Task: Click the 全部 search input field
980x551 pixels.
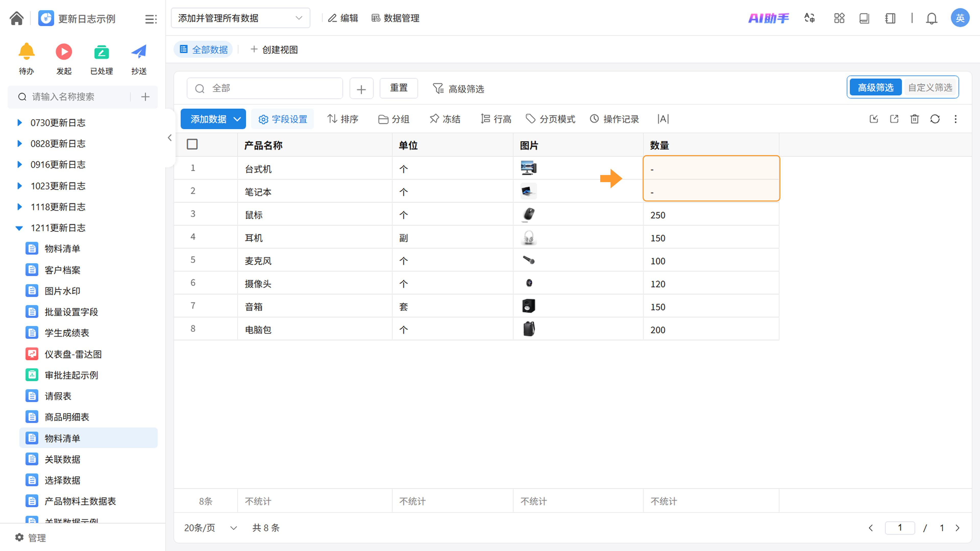Action: [265, 88]
